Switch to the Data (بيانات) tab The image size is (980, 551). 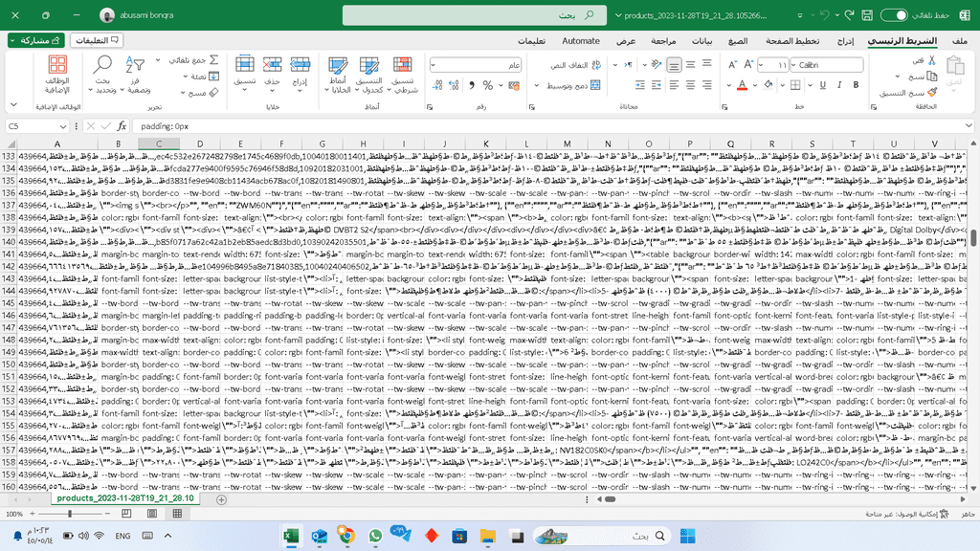tap(702, 40)
